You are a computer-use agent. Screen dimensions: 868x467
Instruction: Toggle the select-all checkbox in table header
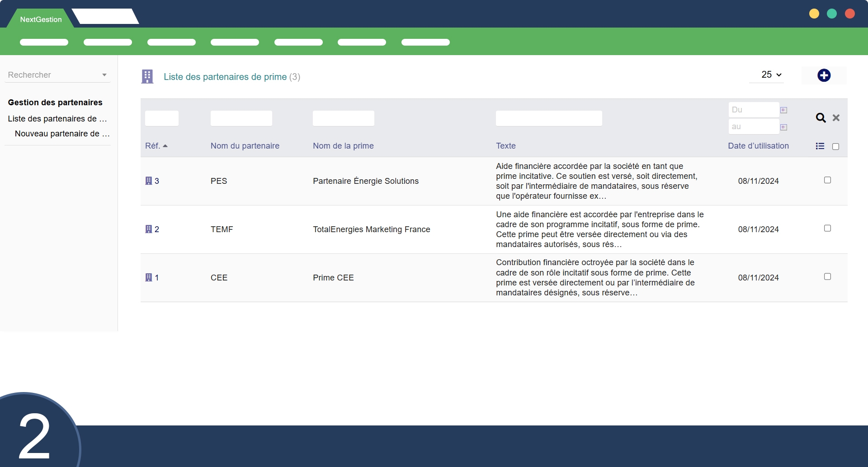point(835,147)
